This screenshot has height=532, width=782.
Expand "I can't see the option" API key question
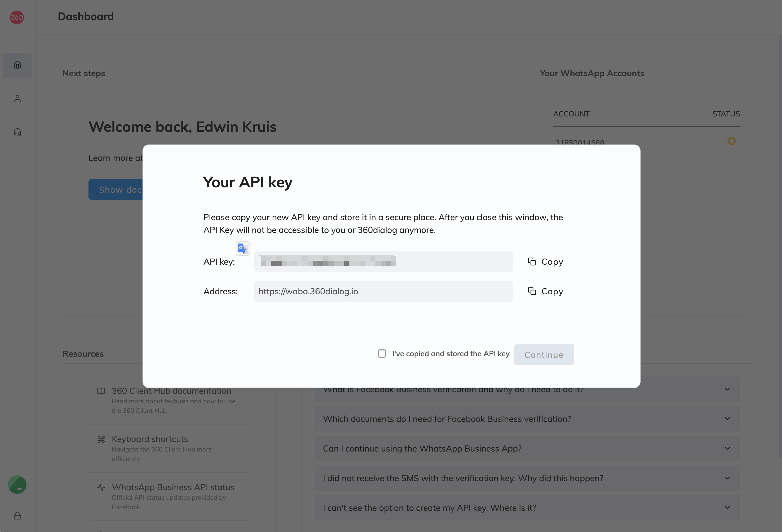(527, 507)
